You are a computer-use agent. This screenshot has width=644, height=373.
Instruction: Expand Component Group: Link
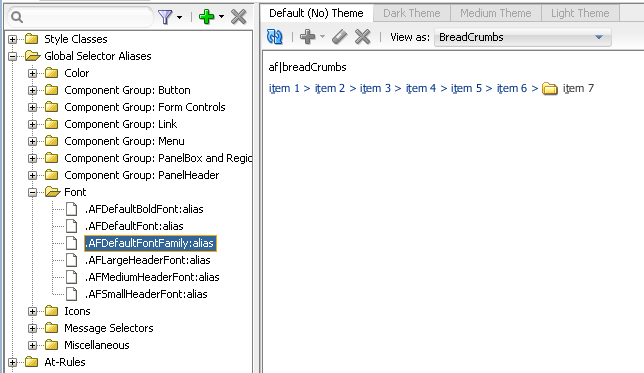point(32,124)
